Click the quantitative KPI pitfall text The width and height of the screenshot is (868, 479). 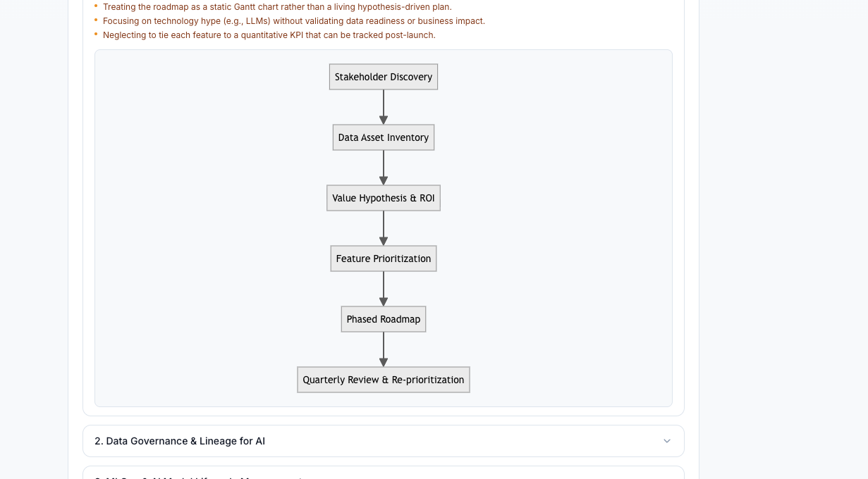point(269,35)
